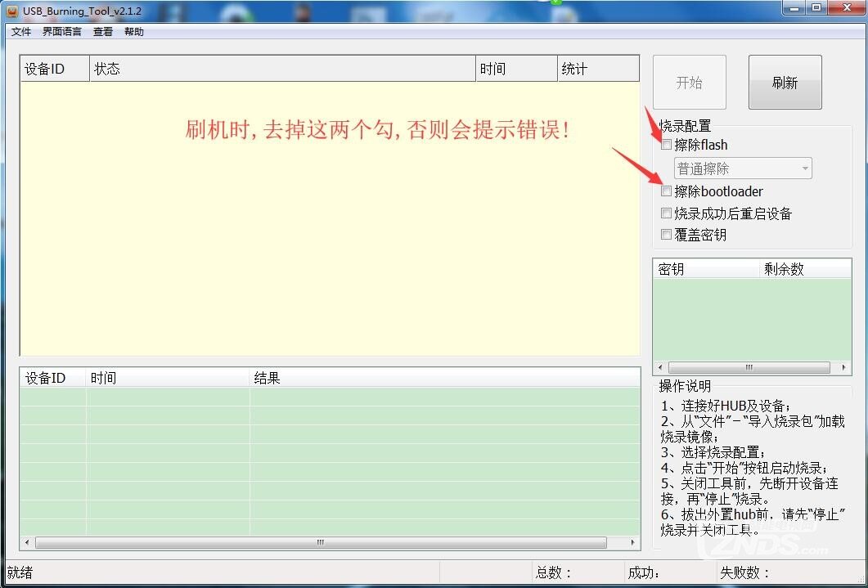
Task: Click the result table bottom scrollbar left arrow
Action: coord(26,541)
